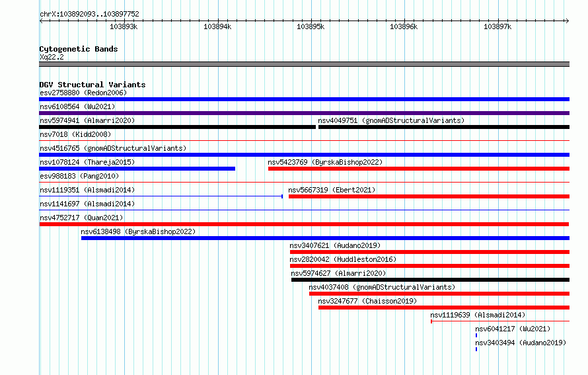Select the thin red nsv1119639 variant line
588x375 pixels.
coord(500,321)
